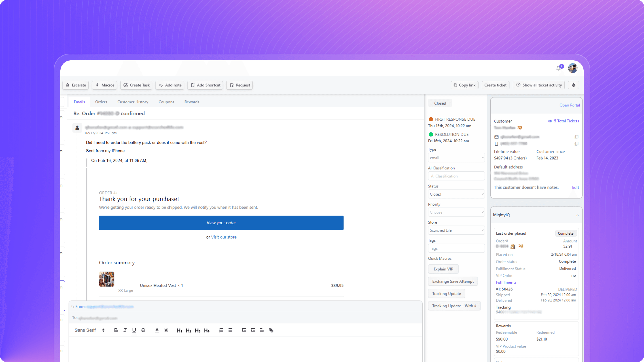Click the Tags input field

[456, 248]
